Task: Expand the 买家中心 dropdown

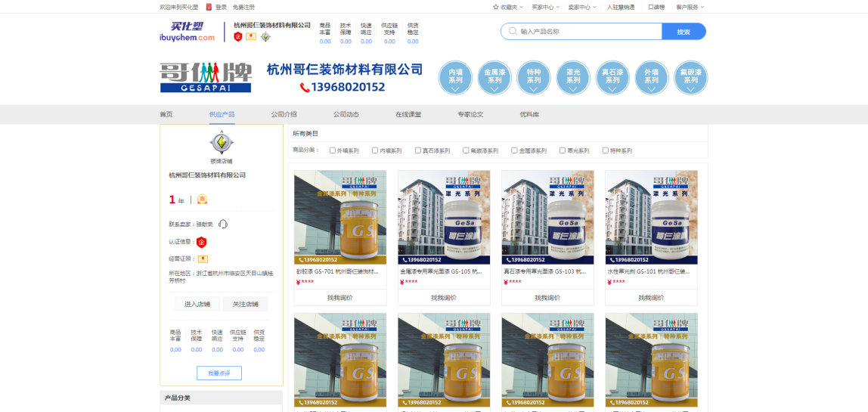Action: pos(545,8)
